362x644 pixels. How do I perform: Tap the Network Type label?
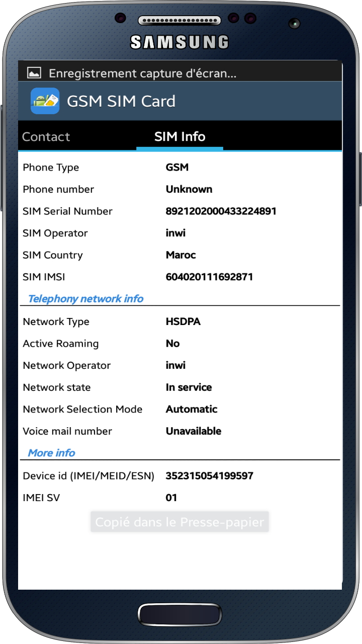click(56, 321)
